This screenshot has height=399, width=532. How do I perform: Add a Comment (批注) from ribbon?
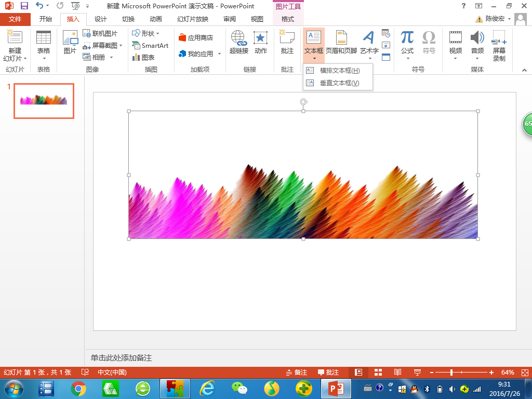point(287,42)
